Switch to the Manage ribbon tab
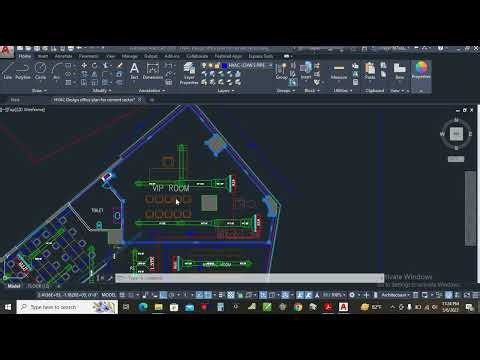 click(129, 56)
